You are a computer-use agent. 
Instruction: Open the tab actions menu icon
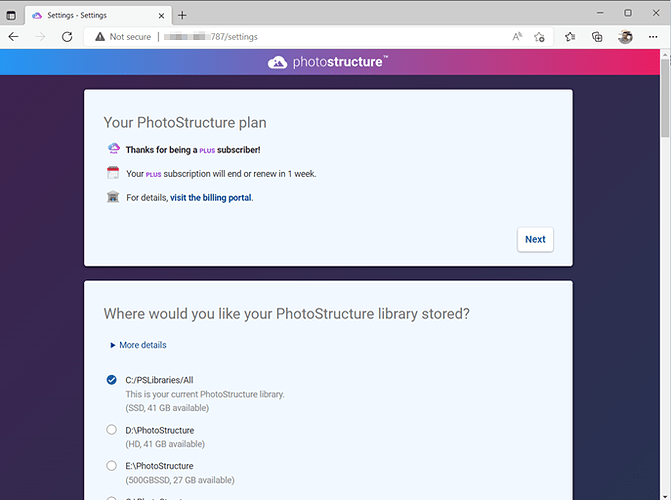[x=11, y=15]
